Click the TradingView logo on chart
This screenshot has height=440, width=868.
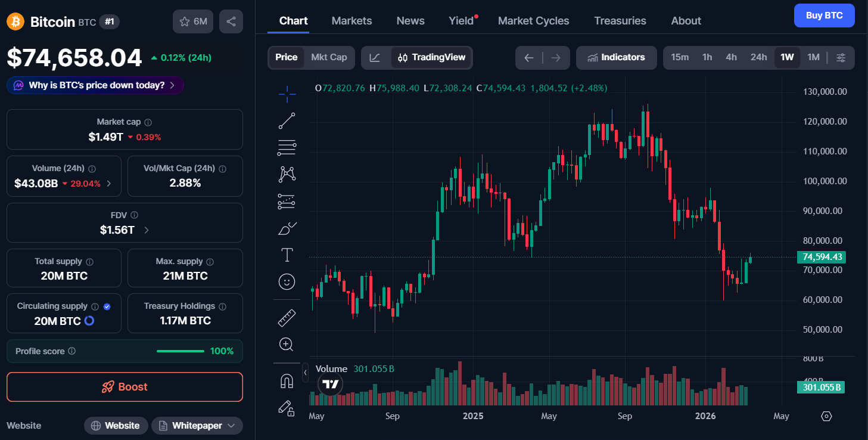point(331,384)
